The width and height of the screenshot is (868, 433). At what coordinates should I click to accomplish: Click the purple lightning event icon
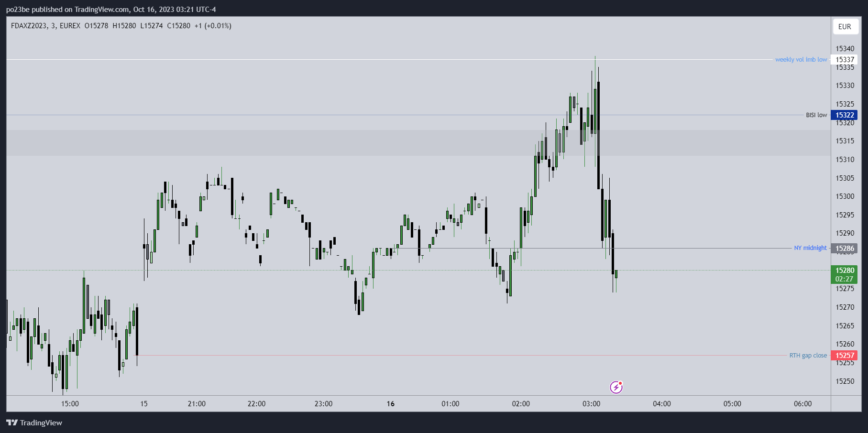616,387
